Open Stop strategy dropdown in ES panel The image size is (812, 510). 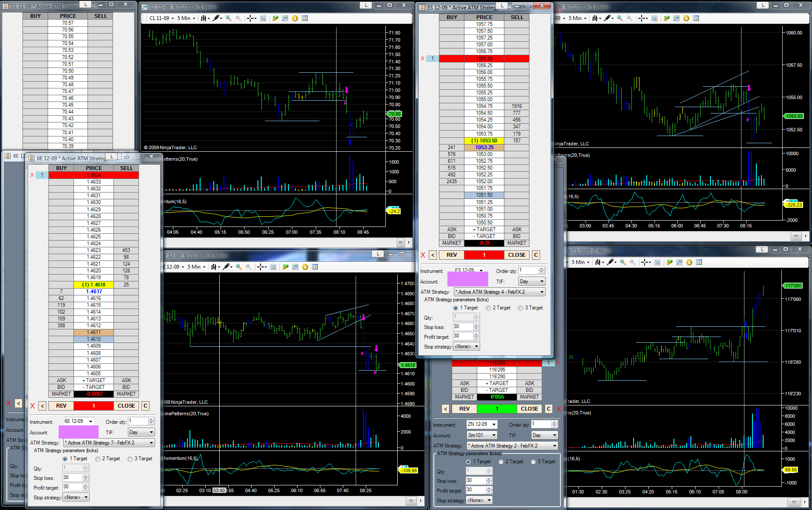pyautogui.click(x=467, y=346)
